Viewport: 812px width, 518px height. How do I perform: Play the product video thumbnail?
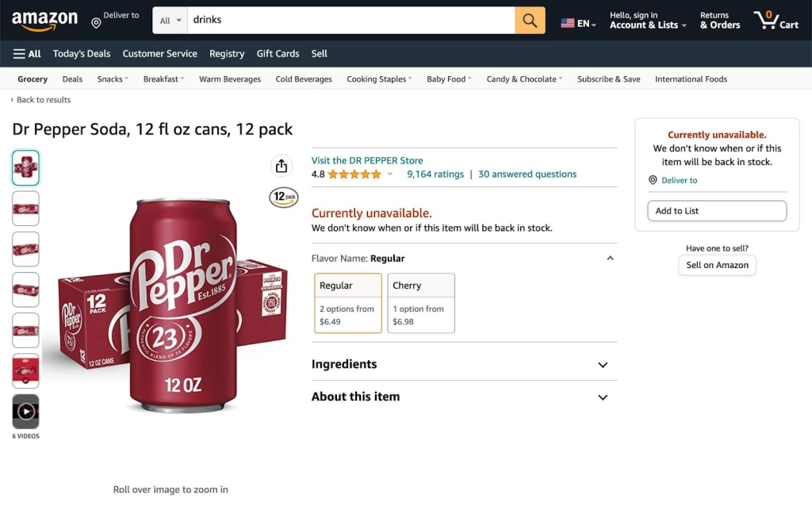(x=26, y=412)
